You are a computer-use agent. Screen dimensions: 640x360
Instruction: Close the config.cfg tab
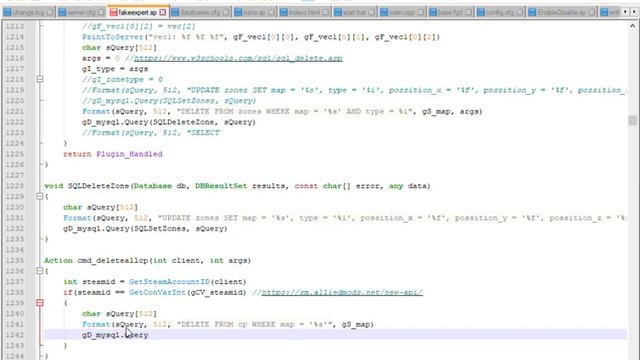click(x=519, y=13)
